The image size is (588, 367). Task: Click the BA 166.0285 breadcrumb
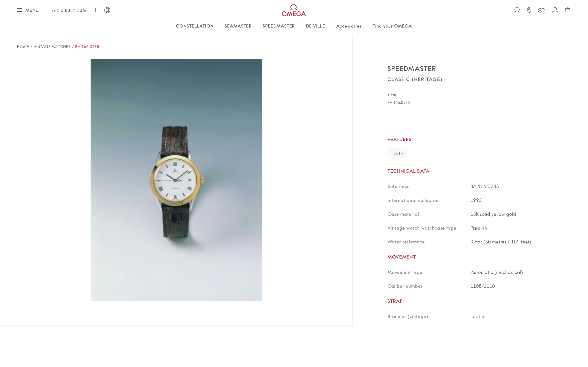click(87, 47)
